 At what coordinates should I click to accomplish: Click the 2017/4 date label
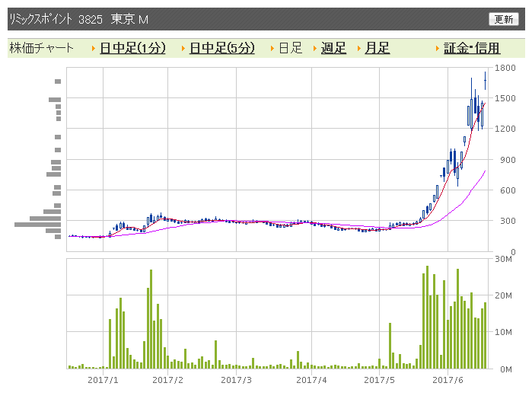click(x=311, y=380)
